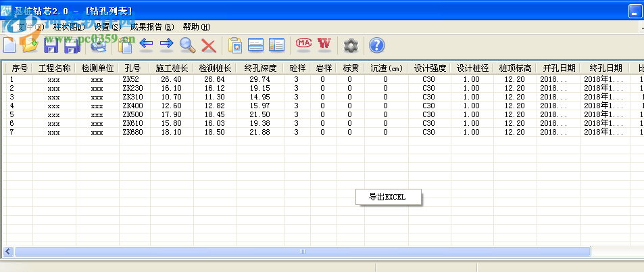Click the 设计强度 column header
The height and width of the screenshot is (272, 644).
click(x=430, y=68)
